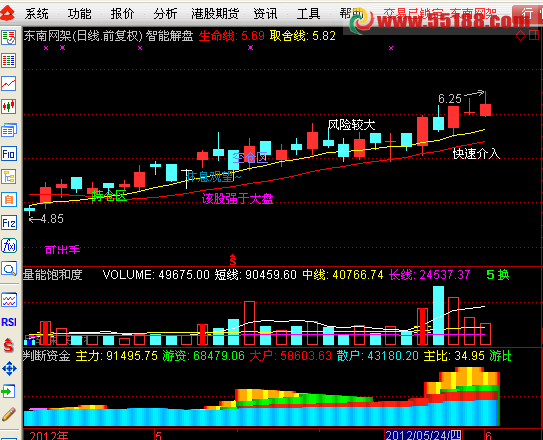Click the colored grid quote list icon
Image resolution: width=543 pixels, height=440 pixels.
pos(9,61)
